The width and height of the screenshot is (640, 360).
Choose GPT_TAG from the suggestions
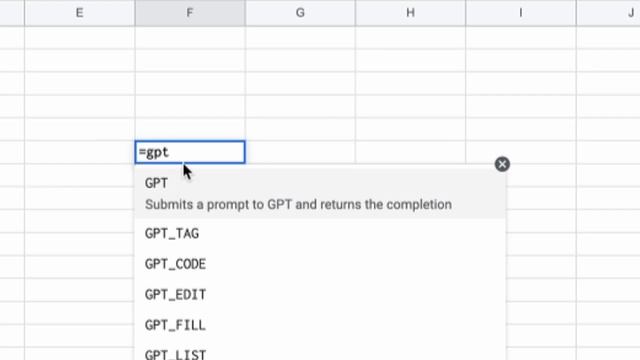[x=320, y=233]
